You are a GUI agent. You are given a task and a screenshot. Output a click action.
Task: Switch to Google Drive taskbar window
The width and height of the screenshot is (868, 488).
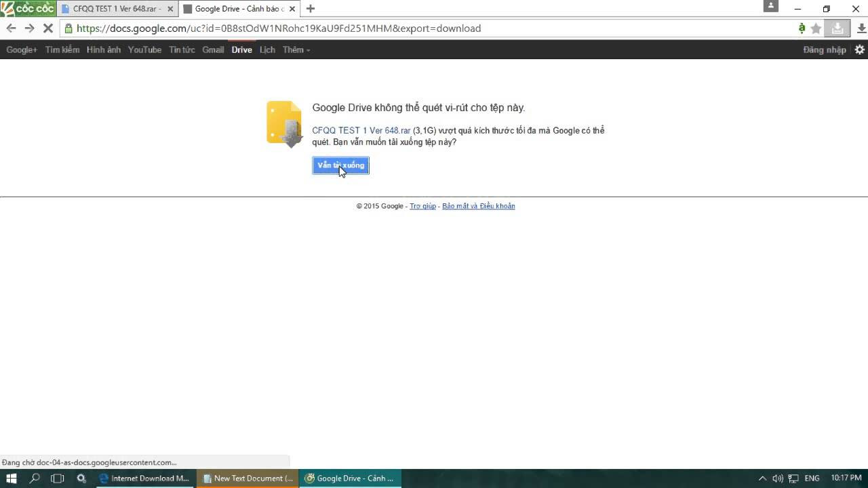click(351, 479)
